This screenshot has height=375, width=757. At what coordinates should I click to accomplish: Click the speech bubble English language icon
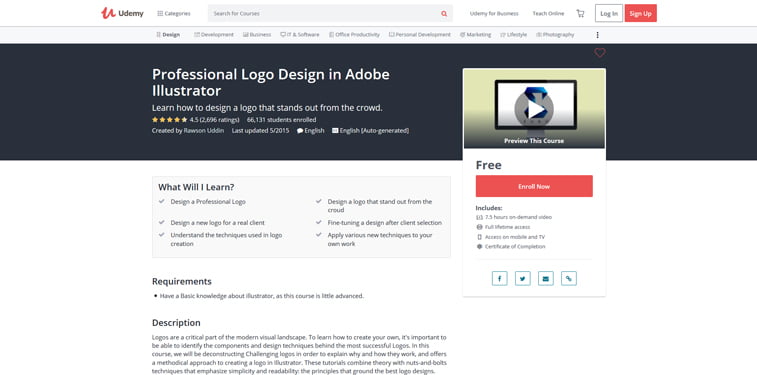point(300,131)
